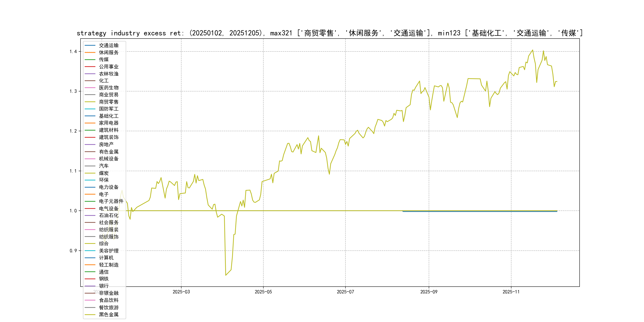The width and height of the screenshot is (644, 322).
Task: Click the 计算机 blue legend line
Action: pos(90,258)
